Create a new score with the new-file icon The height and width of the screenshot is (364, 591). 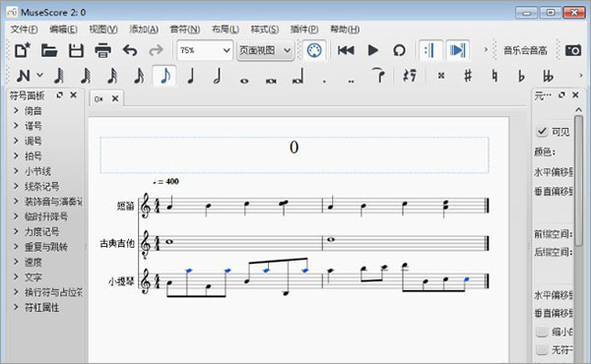[x=23, y=50]
